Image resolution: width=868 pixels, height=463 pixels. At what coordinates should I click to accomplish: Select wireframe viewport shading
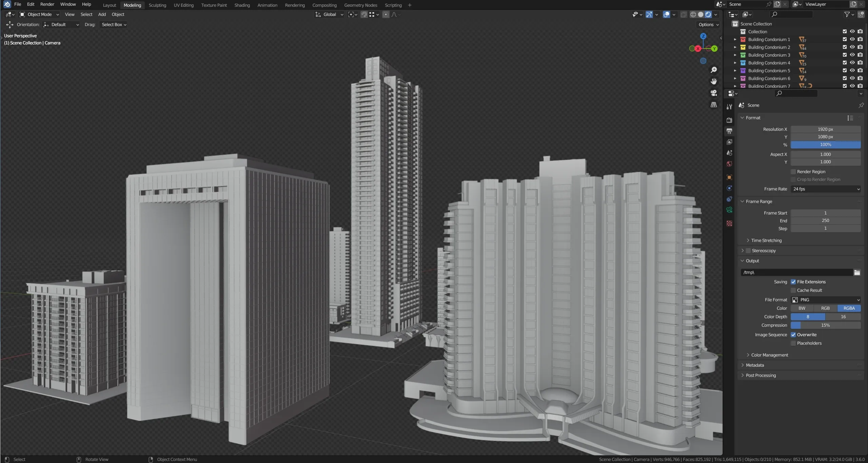pos(693,14)
